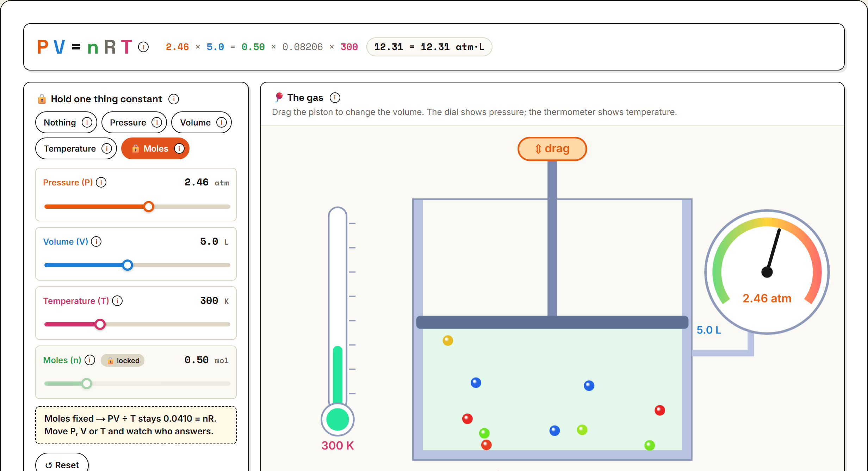Open info icon inside the Nothing pill
Image resolution: width=868 pixels, height=471 pixels.
click(87, 122)
